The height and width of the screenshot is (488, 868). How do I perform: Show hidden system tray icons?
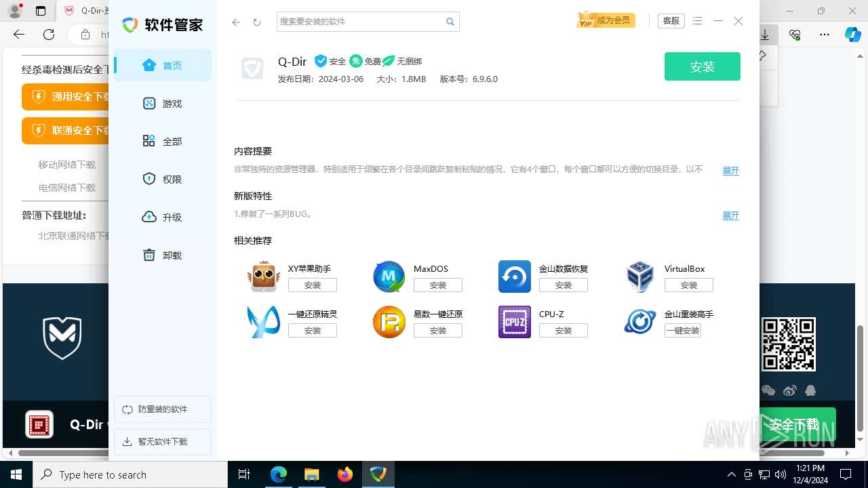click(x=731, y=474)
